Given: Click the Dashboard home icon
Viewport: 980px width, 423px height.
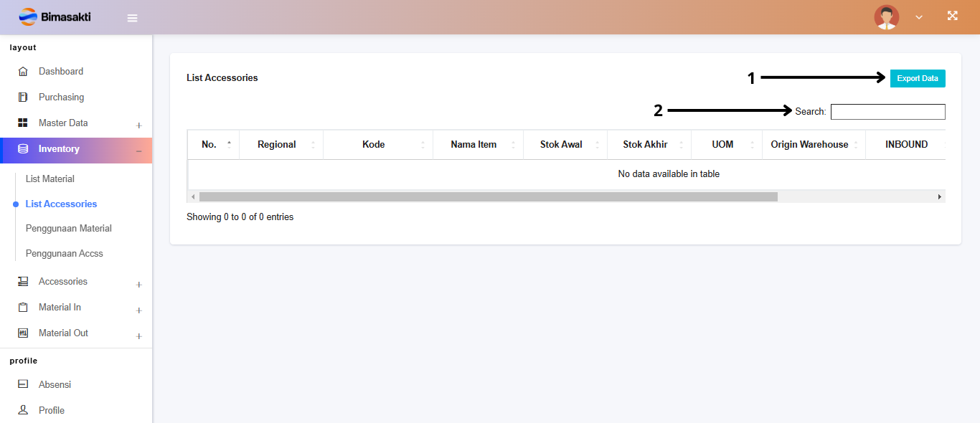Looking at the screenshot, I should click(23, 72).
